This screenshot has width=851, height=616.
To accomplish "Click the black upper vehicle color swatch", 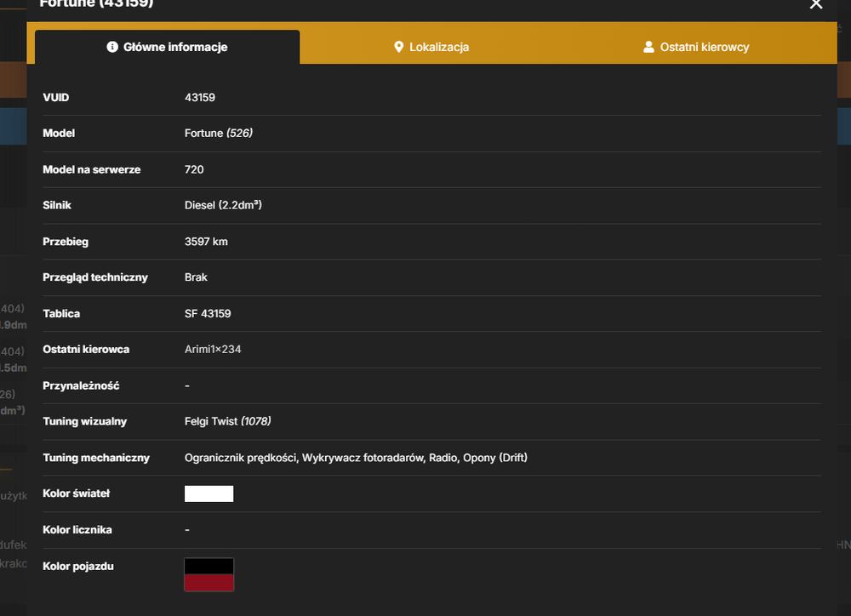I will [x=209, y=566].
